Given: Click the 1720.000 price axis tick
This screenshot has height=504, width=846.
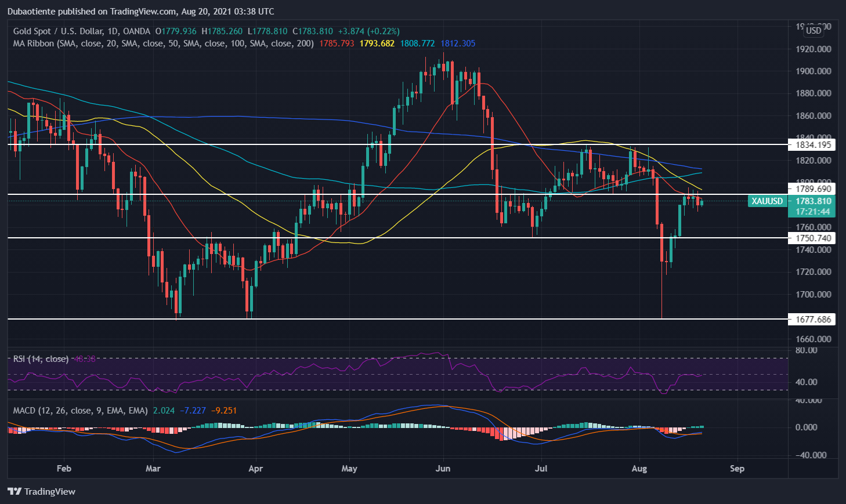Looking at the screenshot, I should pos(813,272).
